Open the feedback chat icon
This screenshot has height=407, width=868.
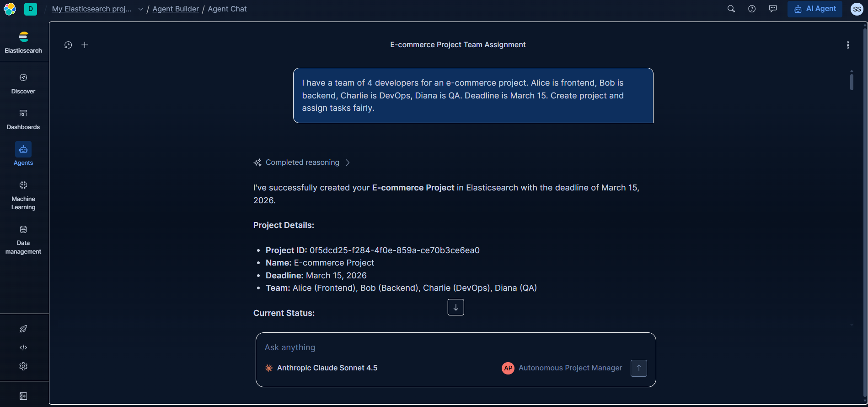coord(773,9)
